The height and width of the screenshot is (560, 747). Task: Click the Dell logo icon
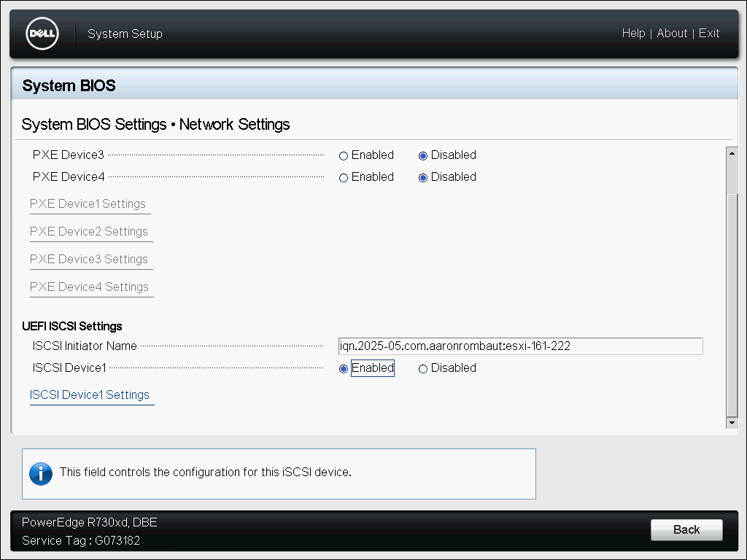(42, 34)
